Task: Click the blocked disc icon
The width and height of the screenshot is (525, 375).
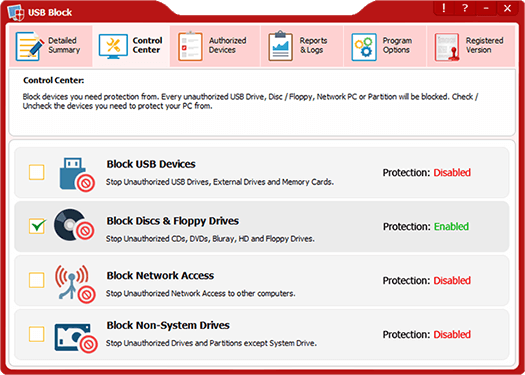Action: (74, 225)
